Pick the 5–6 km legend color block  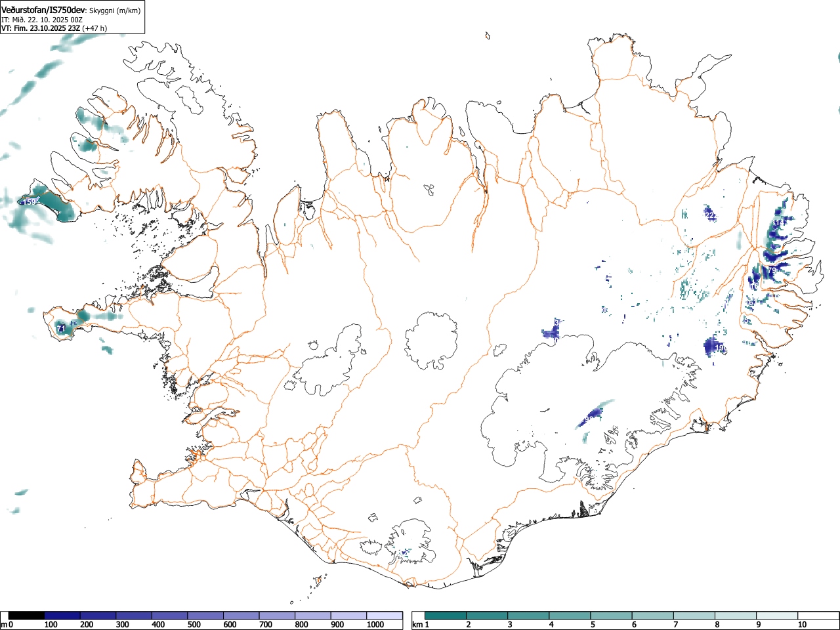(x=612, y=616)
